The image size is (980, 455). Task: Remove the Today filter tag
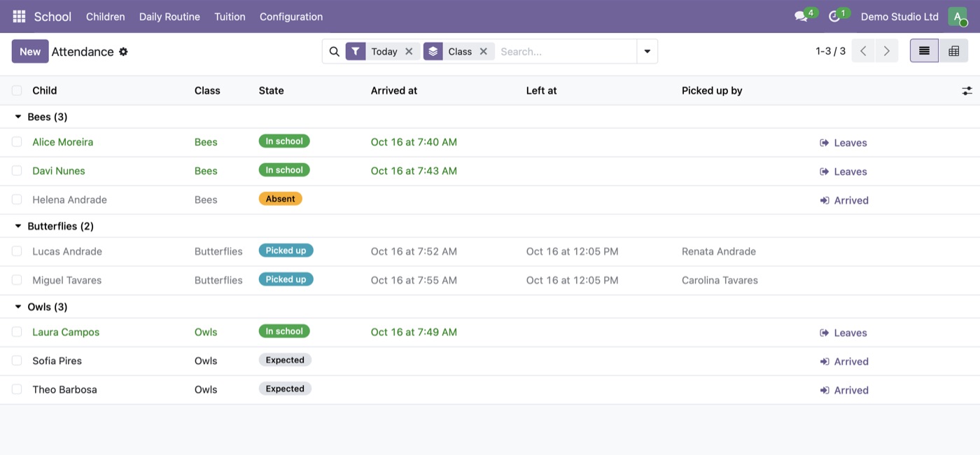tap(409, 51)
